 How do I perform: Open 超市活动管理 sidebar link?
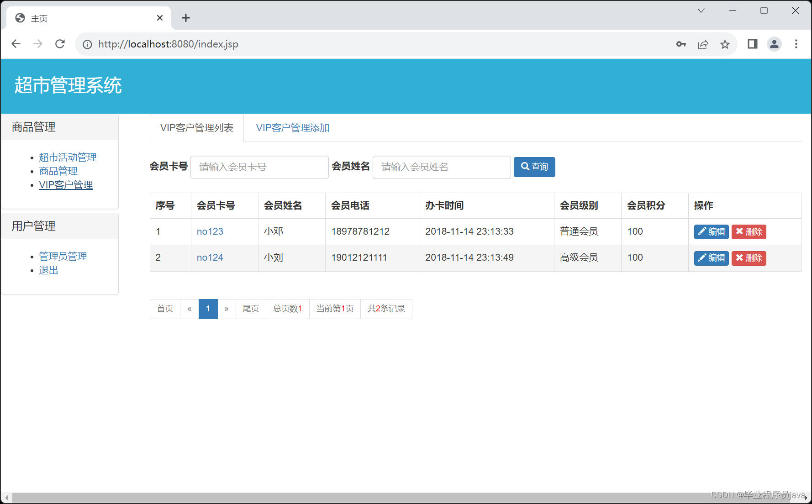point(68,157)
